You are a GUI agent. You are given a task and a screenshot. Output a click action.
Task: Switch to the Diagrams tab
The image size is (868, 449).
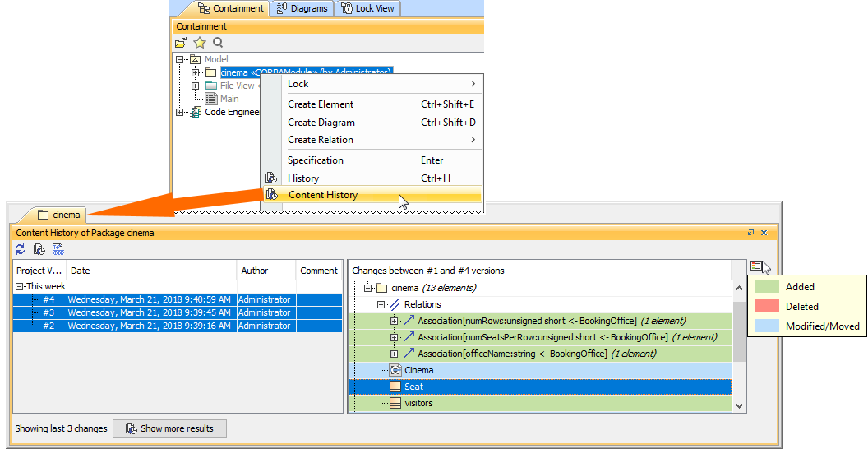tap(303, 8)
